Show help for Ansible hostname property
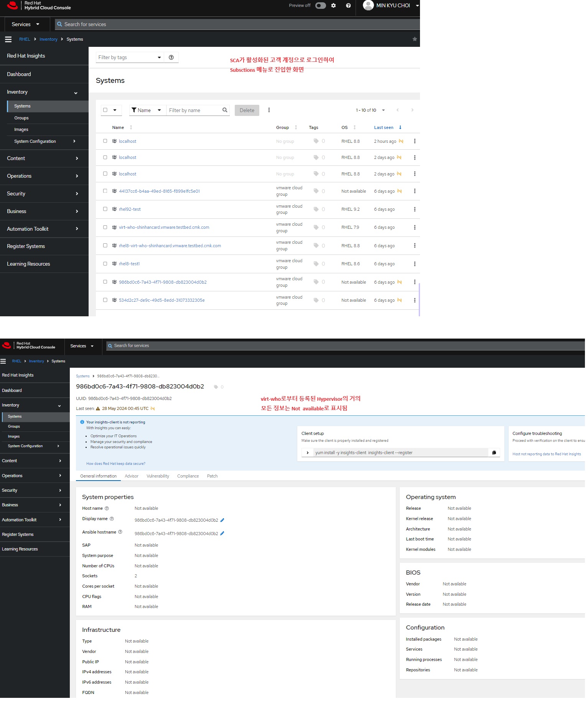Screen dimensions: 588x704 pos(120,532)
